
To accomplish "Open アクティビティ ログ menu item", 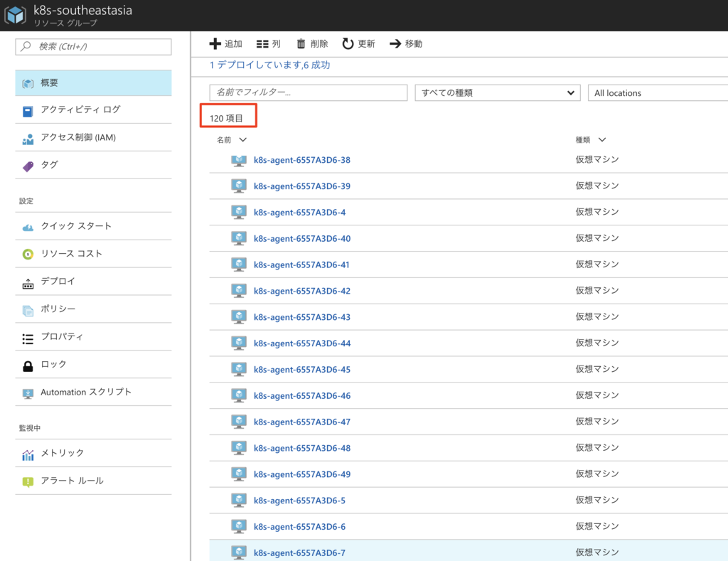I will 93,110.
